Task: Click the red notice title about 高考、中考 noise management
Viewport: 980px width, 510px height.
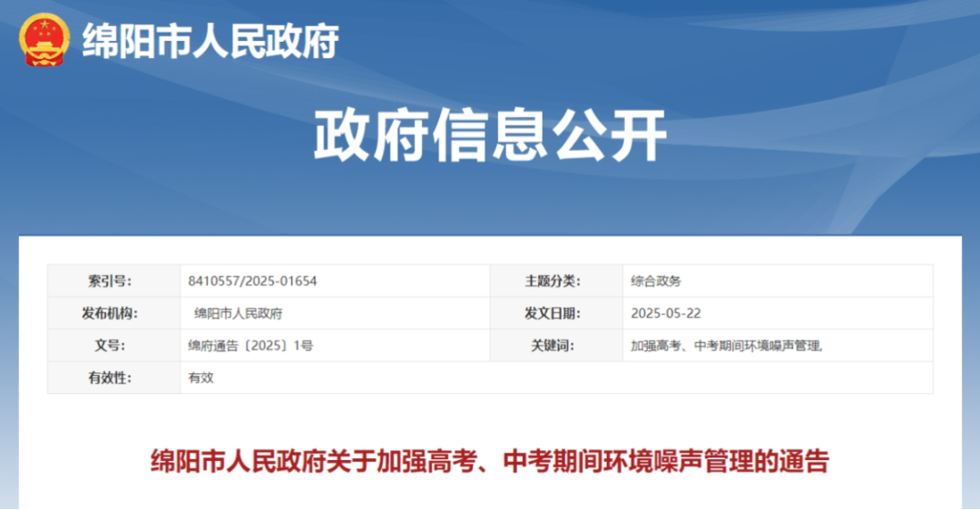Action: (x=490, y=462)
